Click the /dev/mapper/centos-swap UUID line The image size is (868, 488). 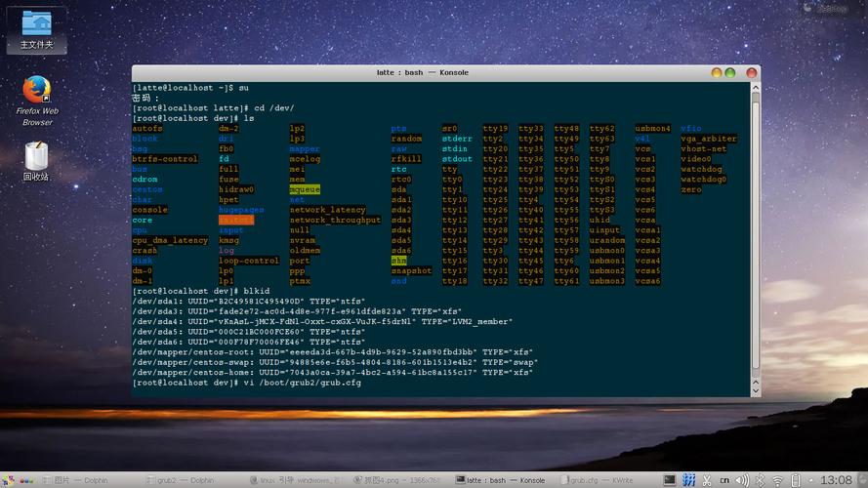tap(335, 362)
